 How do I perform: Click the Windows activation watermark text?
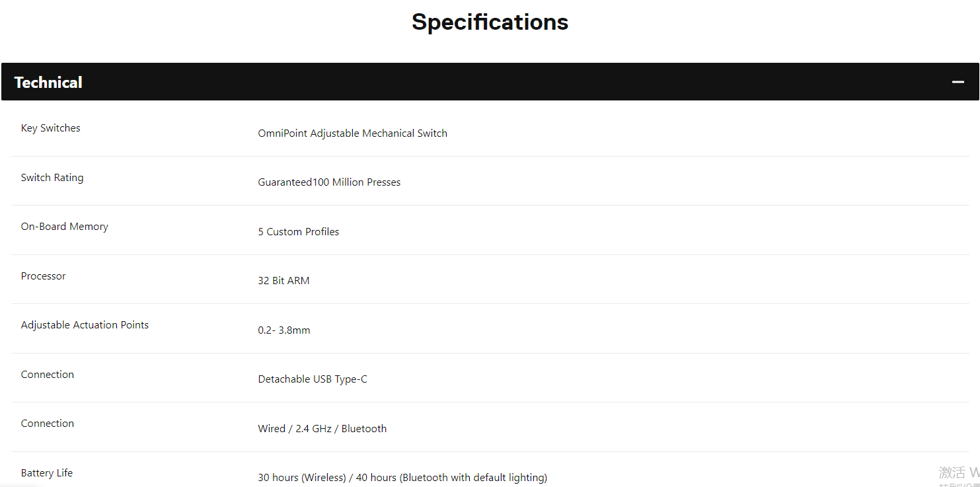point(959,475)
